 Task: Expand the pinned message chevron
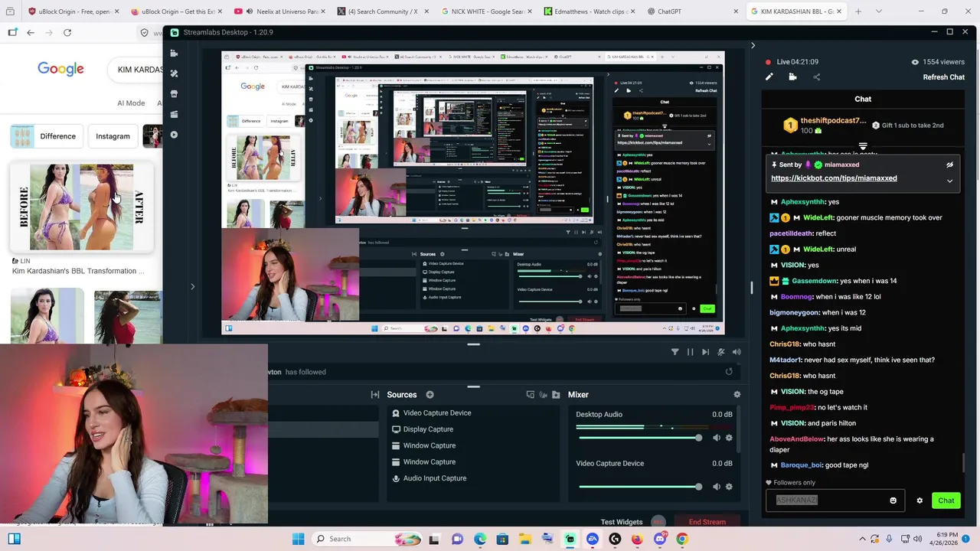[x=949, y=181]
